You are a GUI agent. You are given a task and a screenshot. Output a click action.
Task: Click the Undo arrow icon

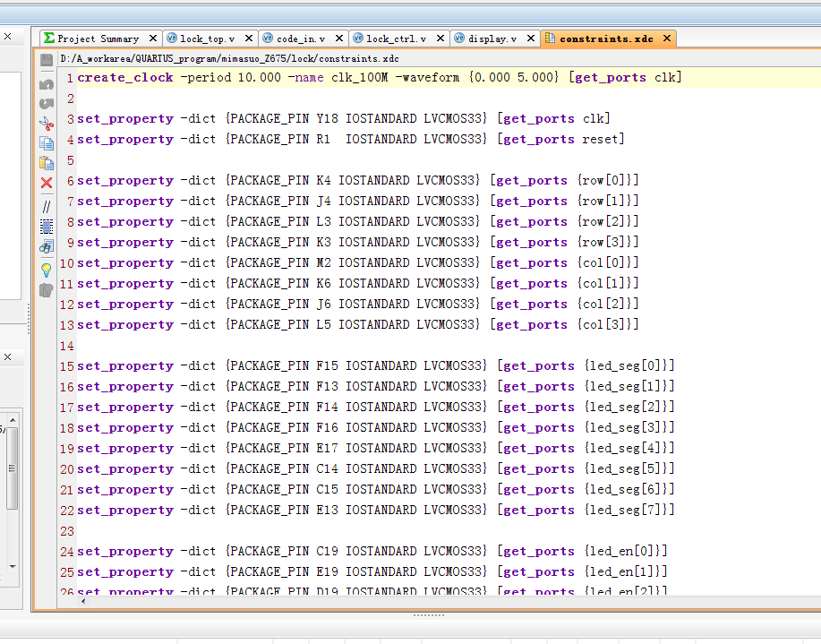pyautogui.click(x=47, y=84)
